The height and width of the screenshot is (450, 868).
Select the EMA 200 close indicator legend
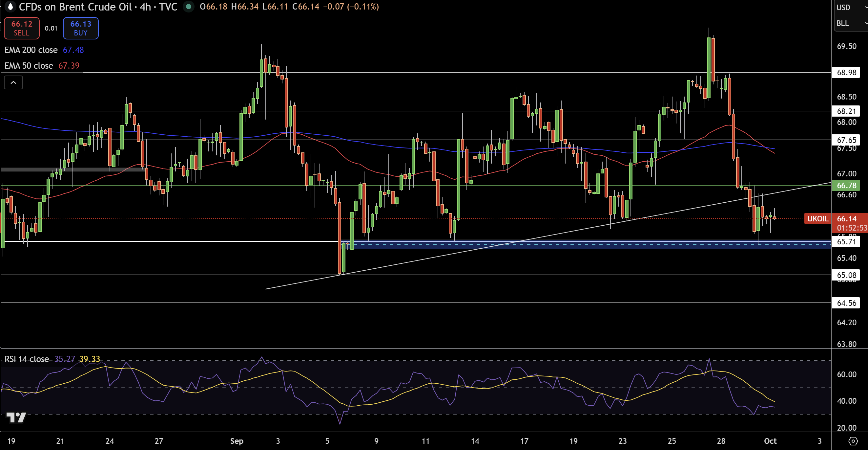point(31,50)
